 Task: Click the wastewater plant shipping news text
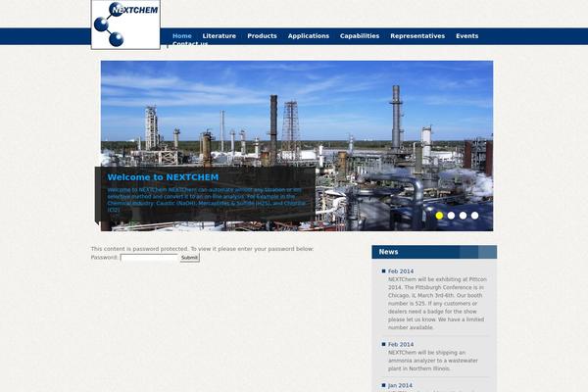coord(433,361)
